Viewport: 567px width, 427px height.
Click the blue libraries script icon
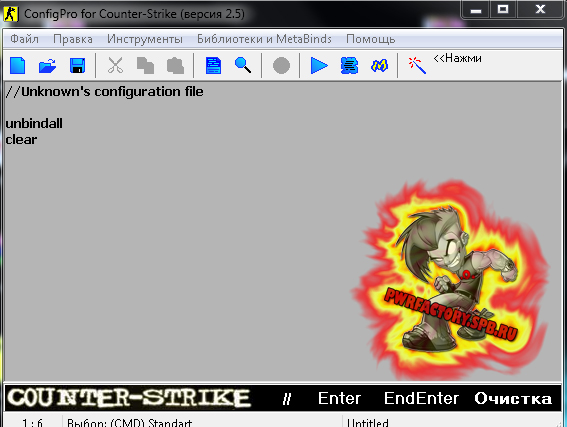349,66
